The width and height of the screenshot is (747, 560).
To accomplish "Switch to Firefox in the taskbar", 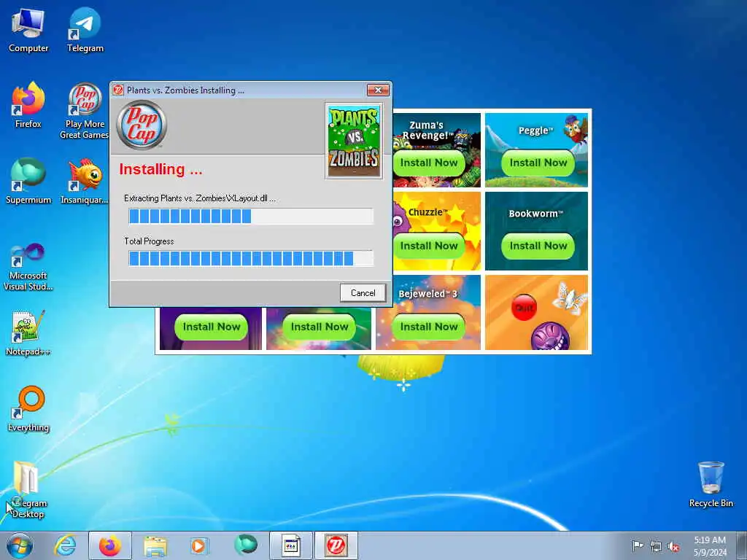I will (x=110, y=545).
